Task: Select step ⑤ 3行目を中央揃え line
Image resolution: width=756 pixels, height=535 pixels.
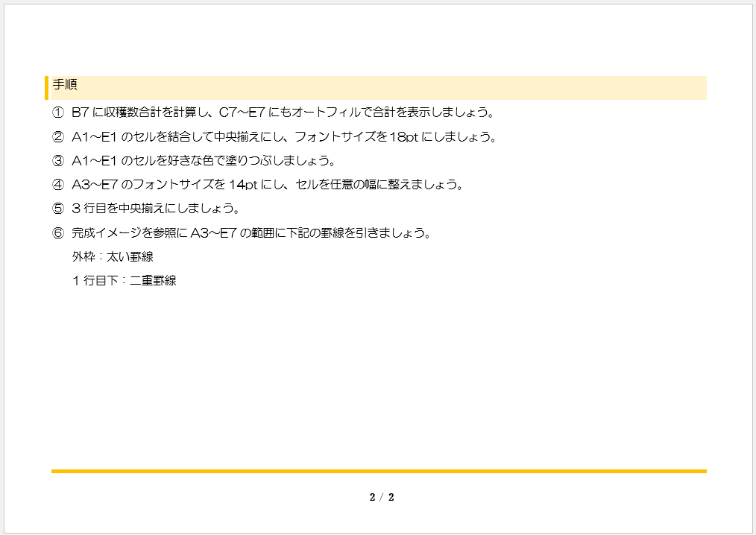Action: [x=146, y=209]
